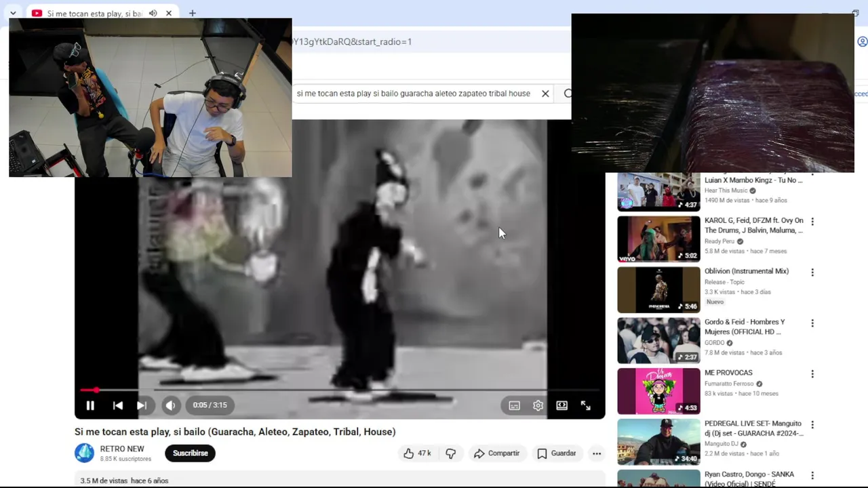
Task: Select the GORDO channel name
Action: pyautogui.click(x=715, y=343)
